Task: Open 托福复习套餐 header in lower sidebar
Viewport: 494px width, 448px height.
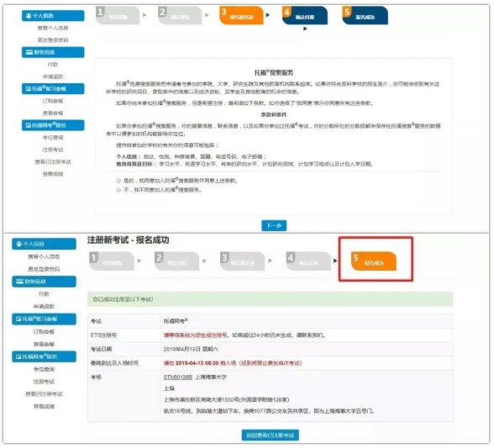Action: tap(44, 319)
